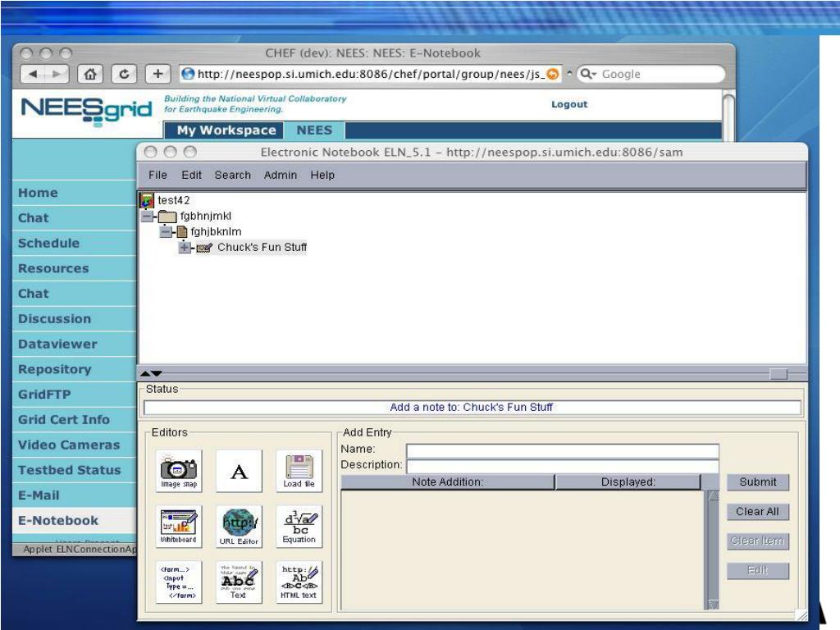The image size is (840, 630).
Task: Click the fghjbknlm page icon
Action: click(x=182, y=232)
